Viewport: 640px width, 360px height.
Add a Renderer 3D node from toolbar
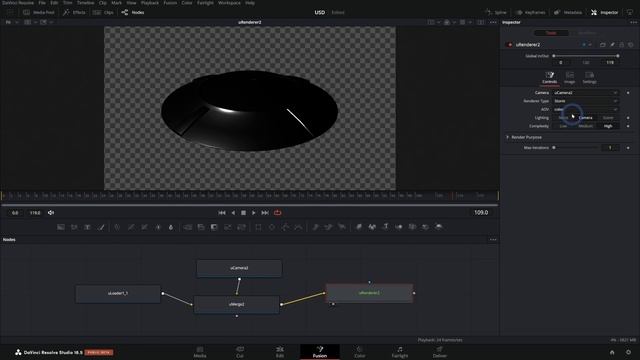click(439, 227)
